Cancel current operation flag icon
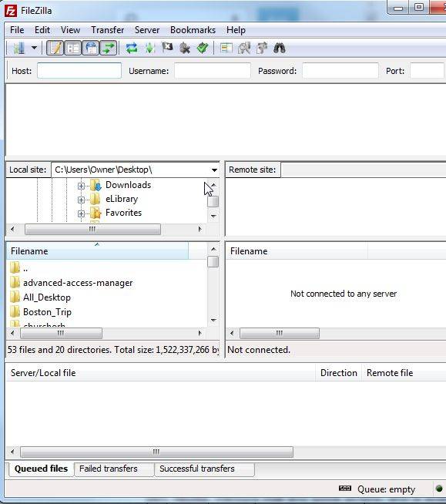The height and width of the screenshot is (504, 446). (167, 49)
